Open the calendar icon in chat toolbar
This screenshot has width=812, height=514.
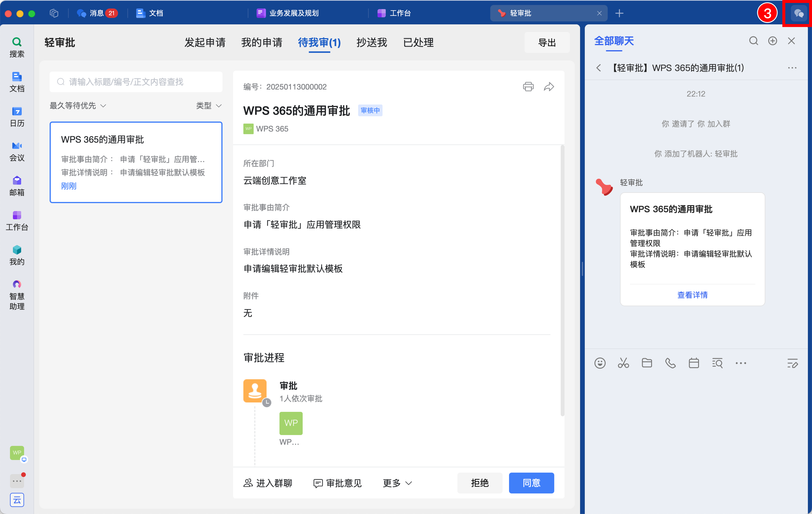[694, 363]
